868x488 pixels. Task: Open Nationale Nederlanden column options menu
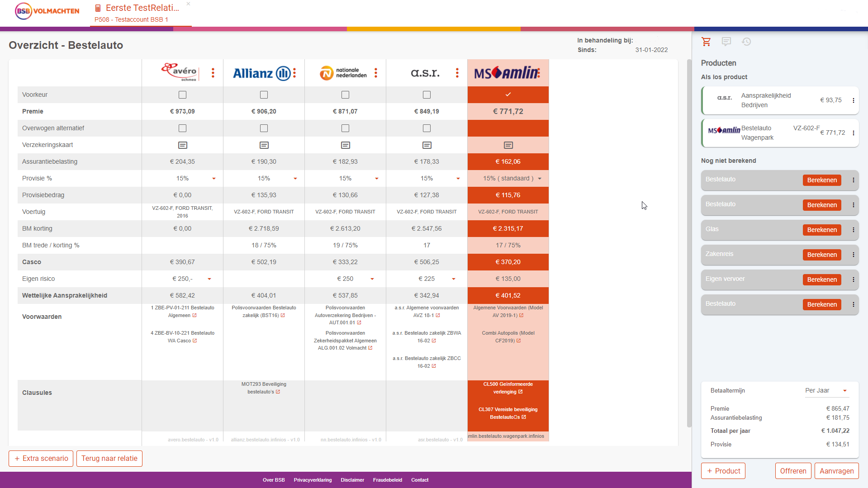point(376,73)
